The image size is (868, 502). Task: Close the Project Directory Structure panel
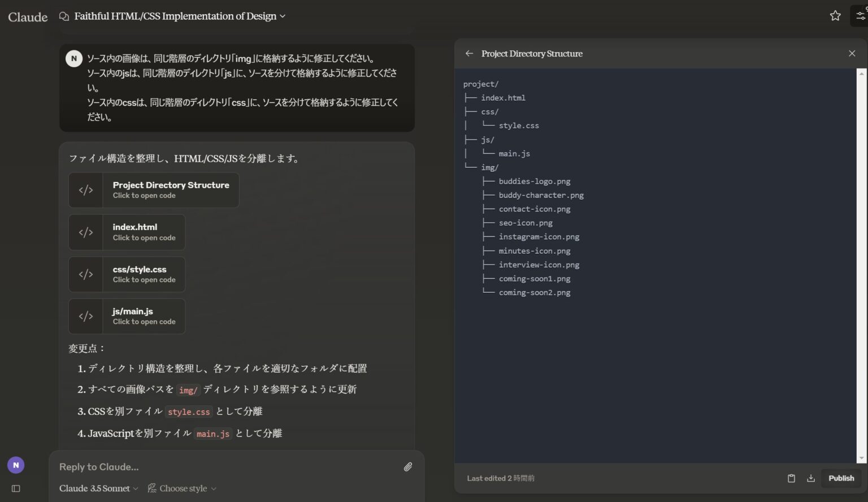[x=852, y=53]
